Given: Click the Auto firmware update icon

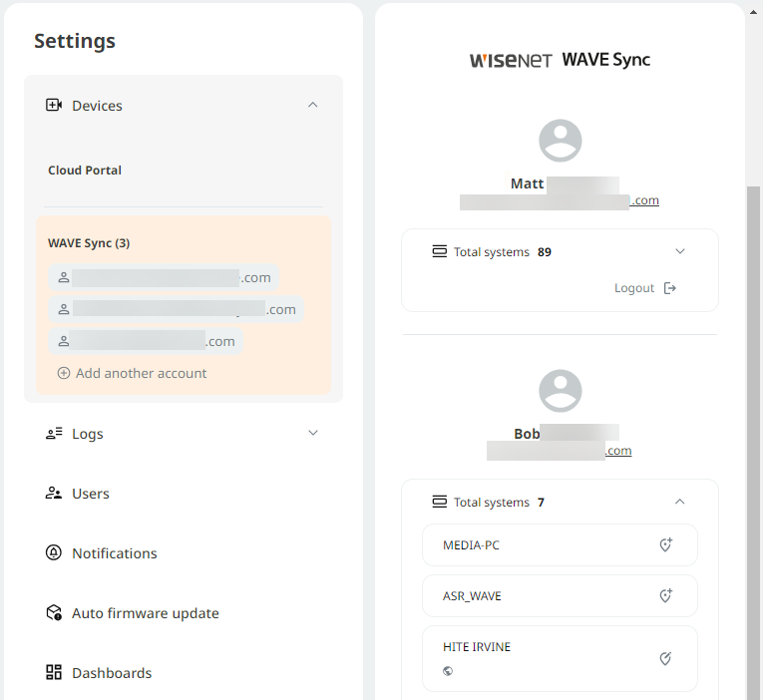Looking at the screenshot, I should (x=54, y=612).
